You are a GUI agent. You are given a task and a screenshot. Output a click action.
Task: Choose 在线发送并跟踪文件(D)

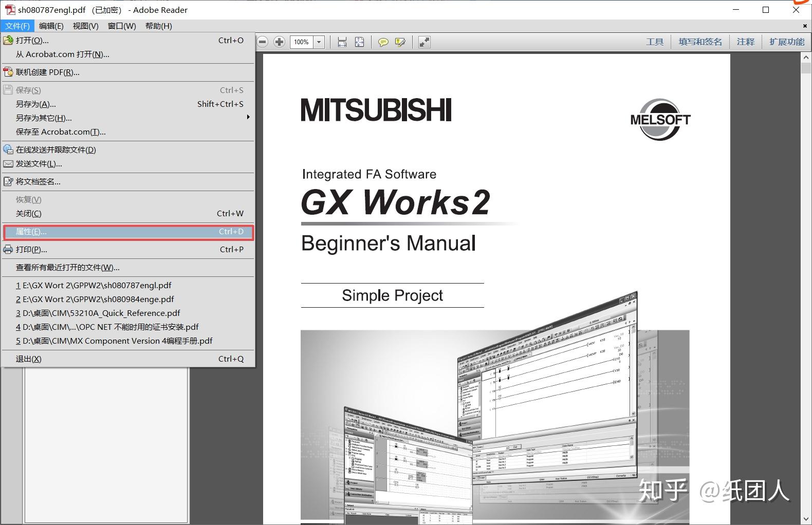[128, 149]
